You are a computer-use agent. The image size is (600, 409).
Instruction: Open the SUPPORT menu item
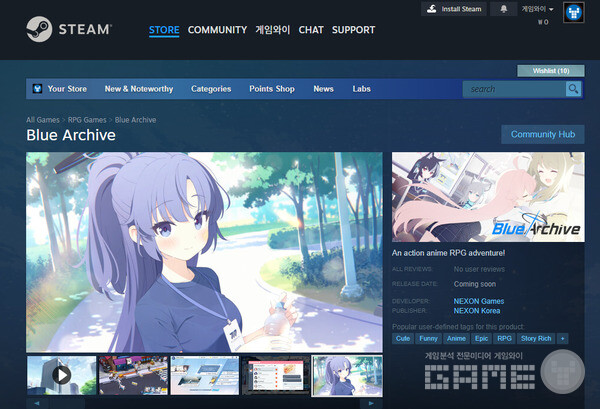353,30
